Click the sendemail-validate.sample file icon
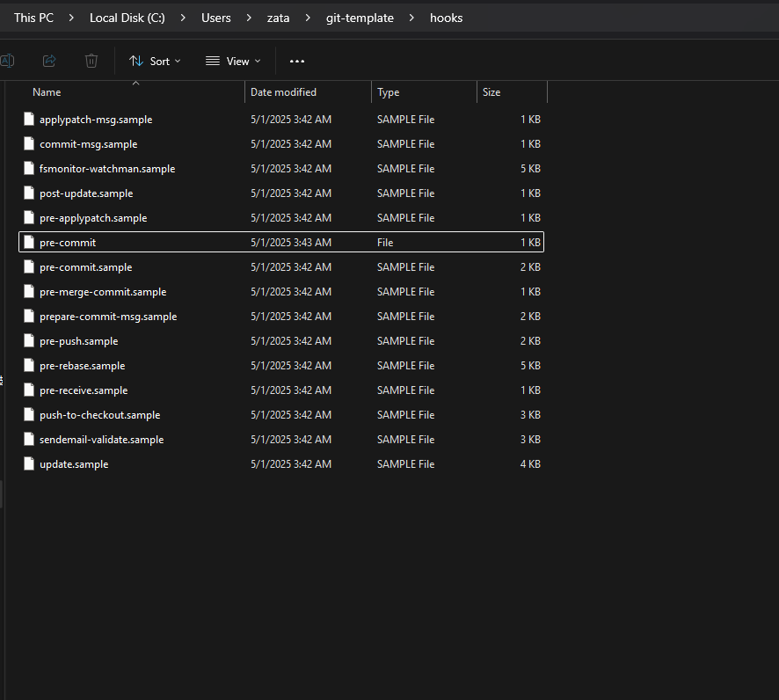Viewport: 779px width, 700px height. point(29,439)
